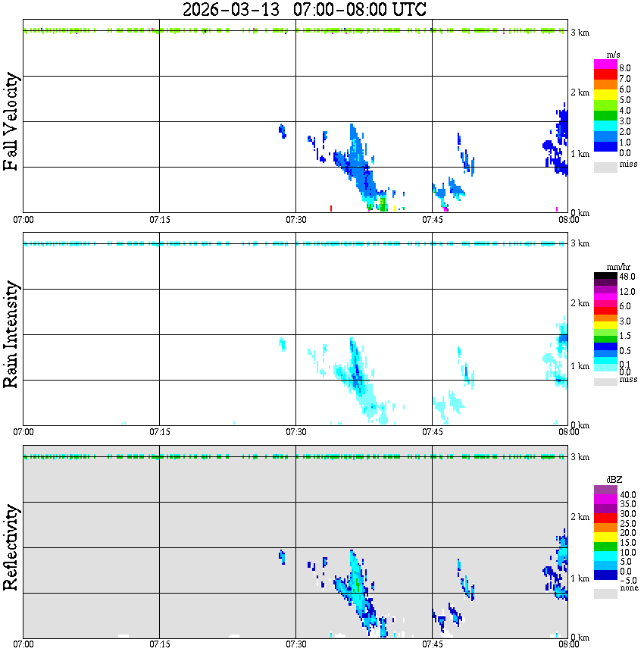
Task: Select the orange 6.0 swatch in the m/s legend
Action: (605, 85)
